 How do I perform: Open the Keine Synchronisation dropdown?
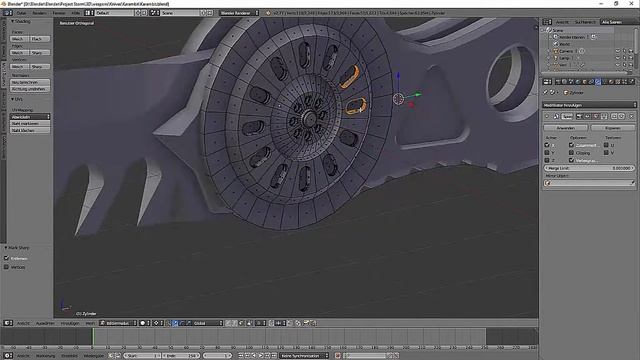tap(304, 356)
